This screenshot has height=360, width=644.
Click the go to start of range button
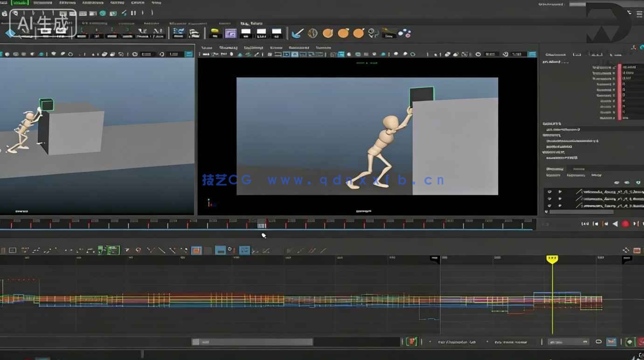585,224
